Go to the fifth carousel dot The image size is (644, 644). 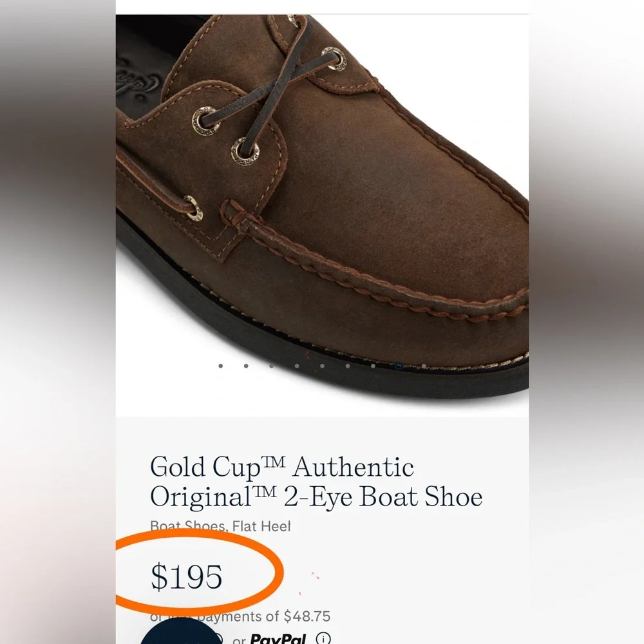[x=322, y=366]
